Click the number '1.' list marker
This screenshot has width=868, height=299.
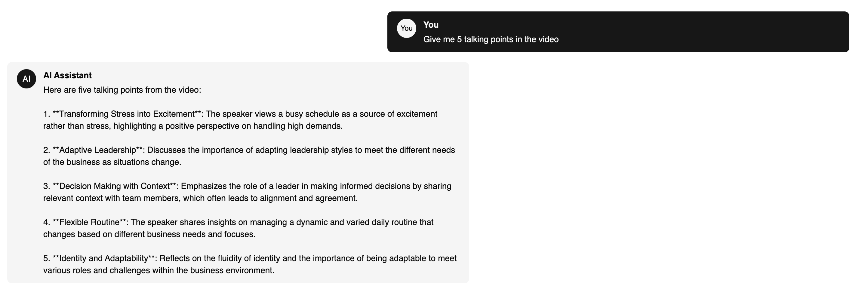coord(47,114)
